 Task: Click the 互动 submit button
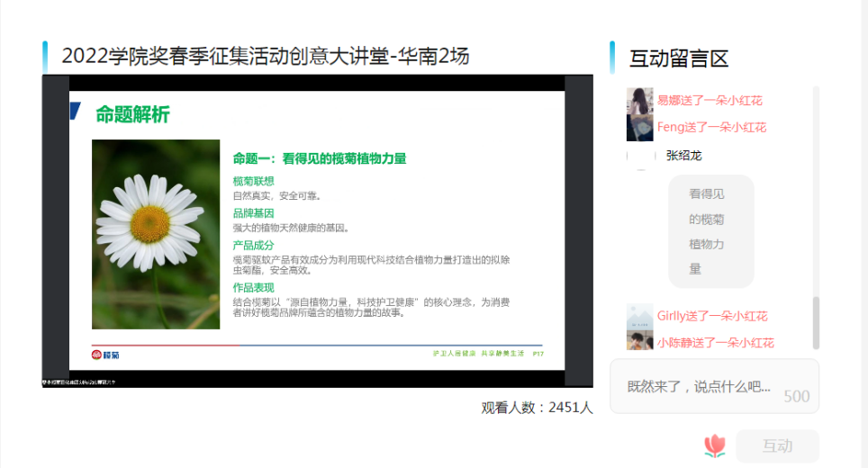click(x=777, y=445)
